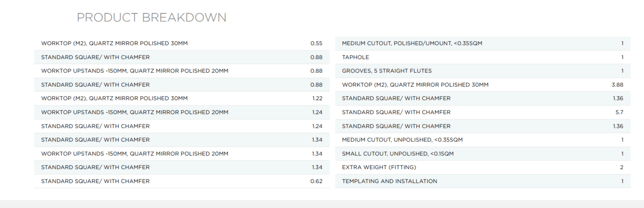Select the Templating and Installation item
The image size is (644, 208).
[x=389, y=181]
